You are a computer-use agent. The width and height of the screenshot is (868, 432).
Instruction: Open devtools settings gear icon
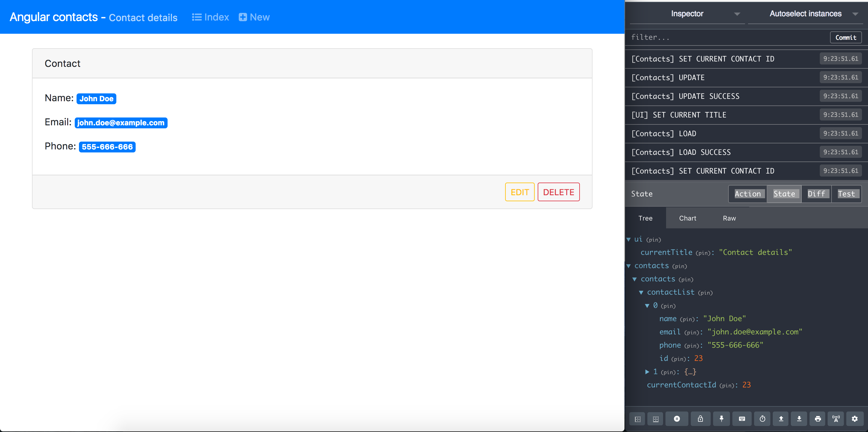pos(854,418)
